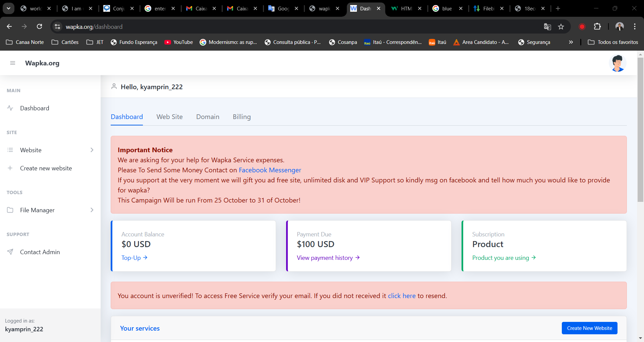Open the Fundo Esperança bookmark
This screenshot has width=644, height=342.
pyautogui.click(x=134, y=42)
